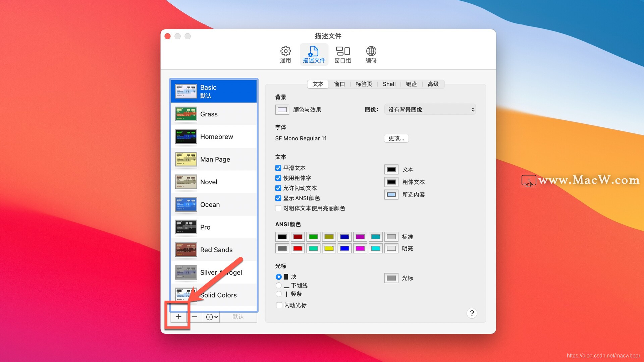Screen dimensions: 644x362
Task: Click the SF Mono Regular 11 font label
Action: [301, 138]
